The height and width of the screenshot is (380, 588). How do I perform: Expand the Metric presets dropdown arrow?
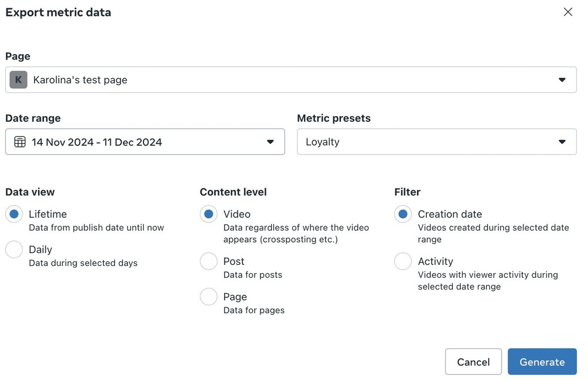click(562, 142)
